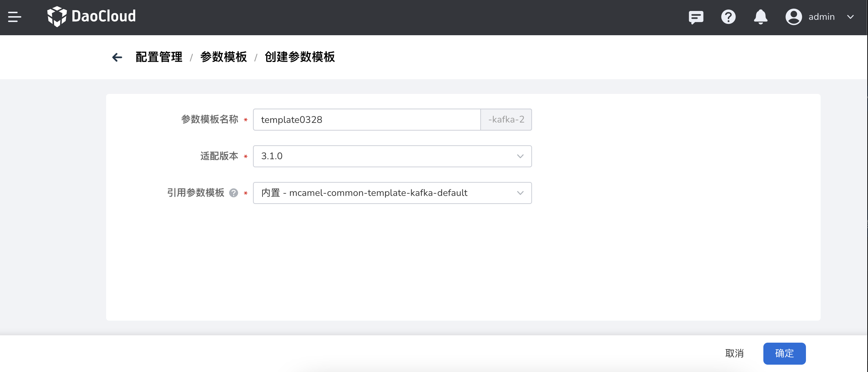Click the admin user avatar icon
The width and height of the screenshot is (868, 372).
[793, 17]
